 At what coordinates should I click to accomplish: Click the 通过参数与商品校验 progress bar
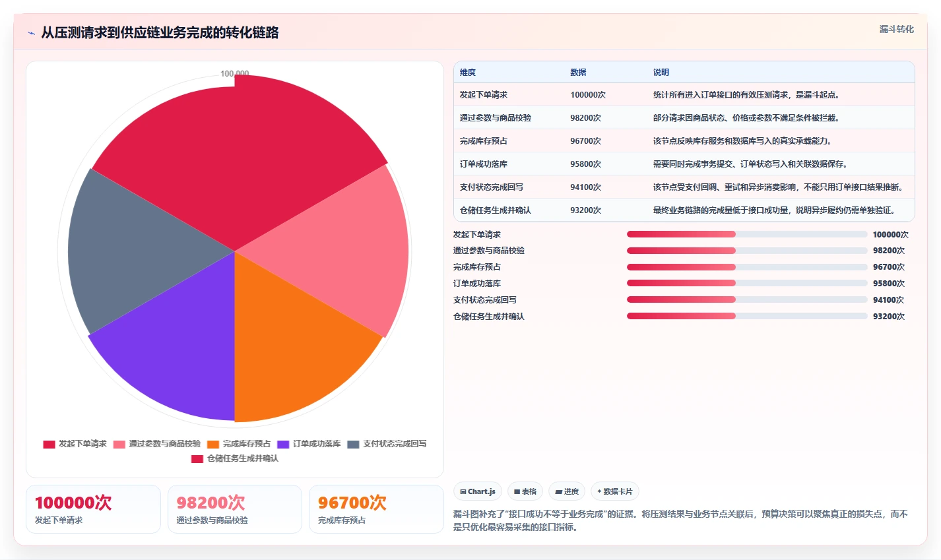(x=747, y=251)
